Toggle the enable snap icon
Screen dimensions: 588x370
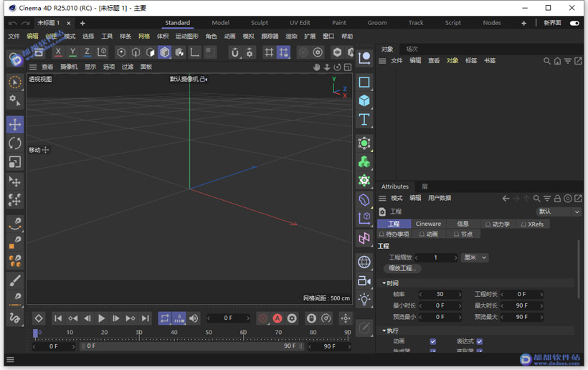pyautogui.click(x=234, y=52)
